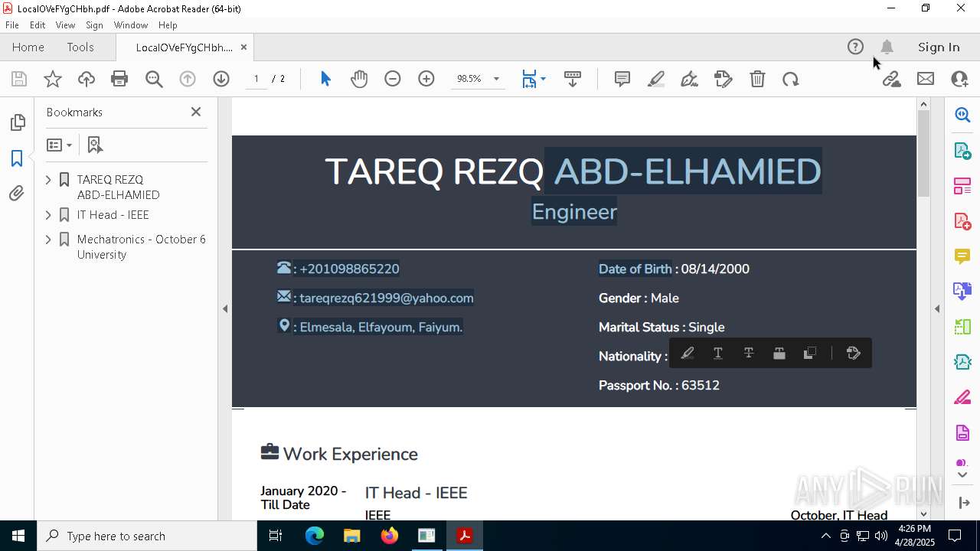Open the Stamp tool in toolbar
The width and height of the screenshot is (980, 551).
tap(724, 79)
